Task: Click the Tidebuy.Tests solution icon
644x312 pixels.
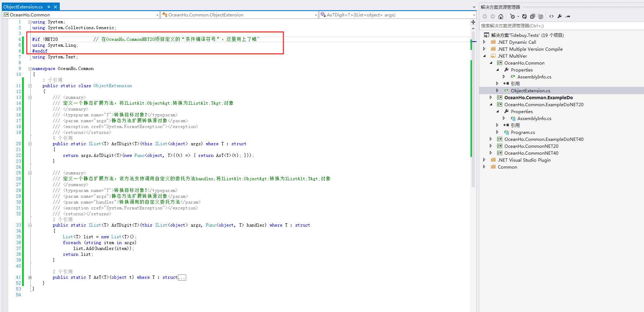Action: (x=487, y=35)
